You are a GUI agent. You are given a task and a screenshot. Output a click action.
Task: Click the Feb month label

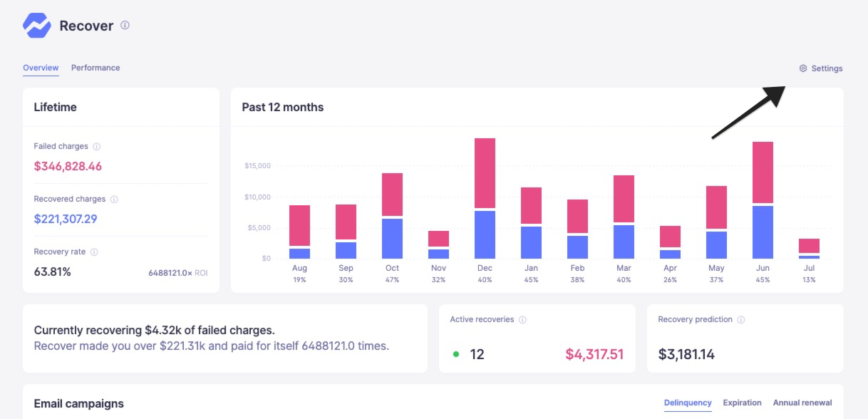tap(577, 269)
